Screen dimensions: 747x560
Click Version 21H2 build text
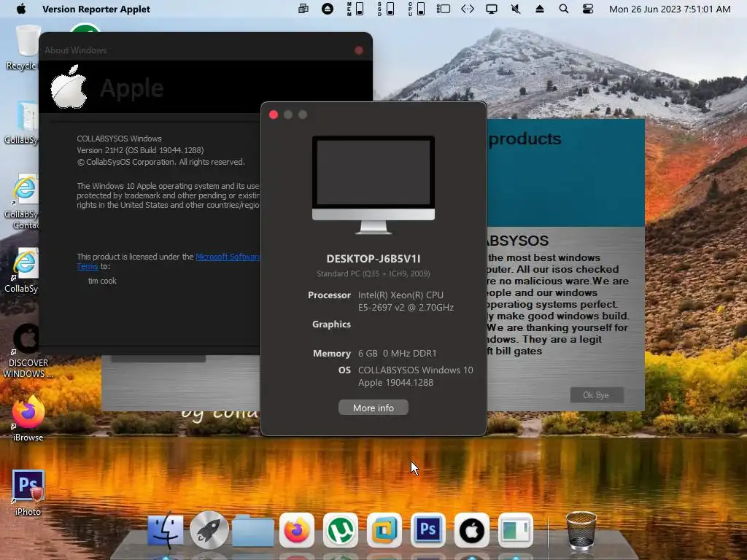(140, 150)
